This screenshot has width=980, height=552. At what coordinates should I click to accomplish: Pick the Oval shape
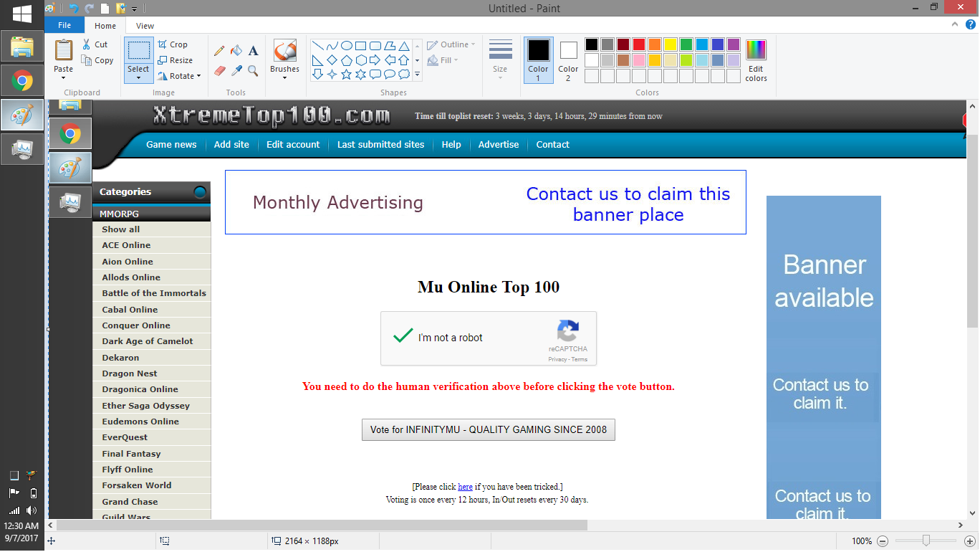[x=346, y=45]
